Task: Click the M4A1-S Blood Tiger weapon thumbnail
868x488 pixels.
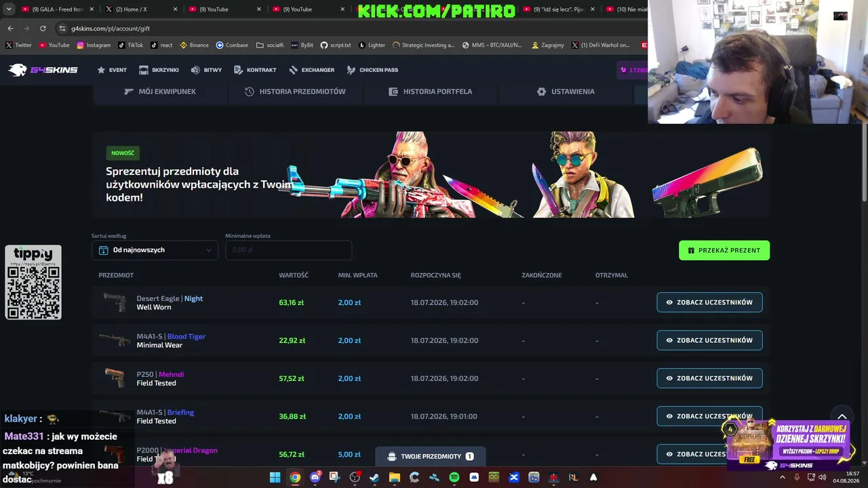Action: point(115,340)
